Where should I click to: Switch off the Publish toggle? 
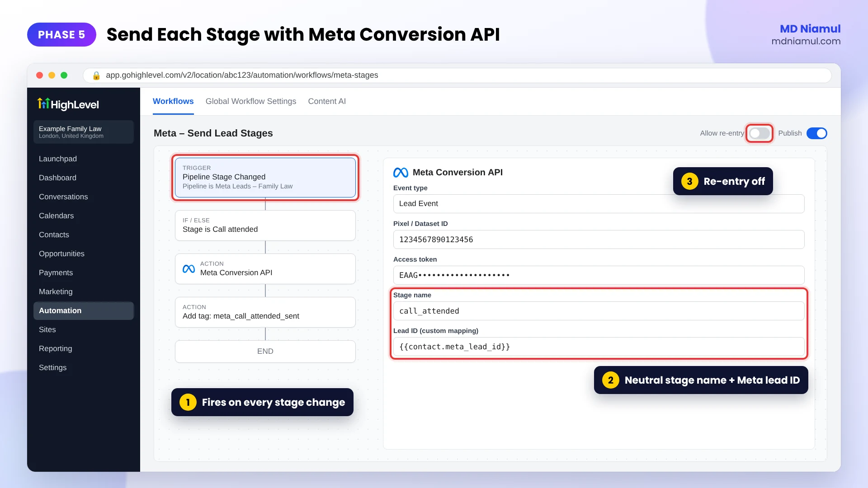[816, 133]
